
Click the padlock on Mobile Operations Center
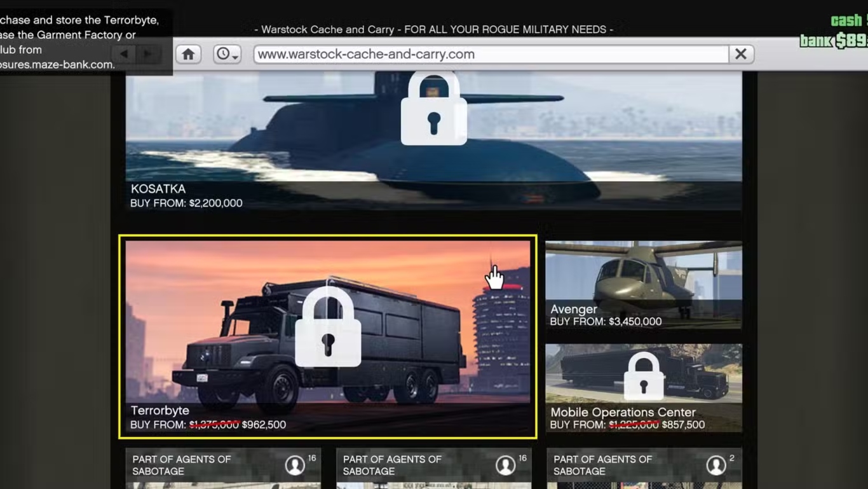[644, 376]
